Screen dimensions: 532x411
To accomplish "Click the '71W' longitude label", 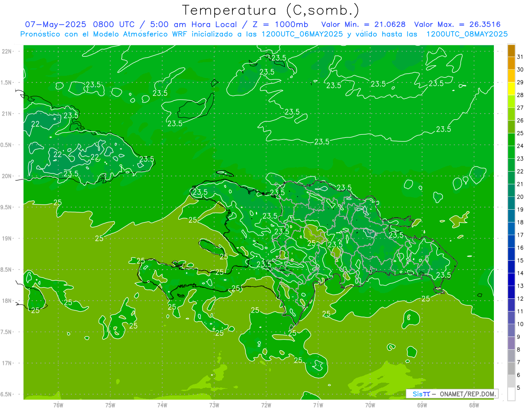I will tap(318, 405).
